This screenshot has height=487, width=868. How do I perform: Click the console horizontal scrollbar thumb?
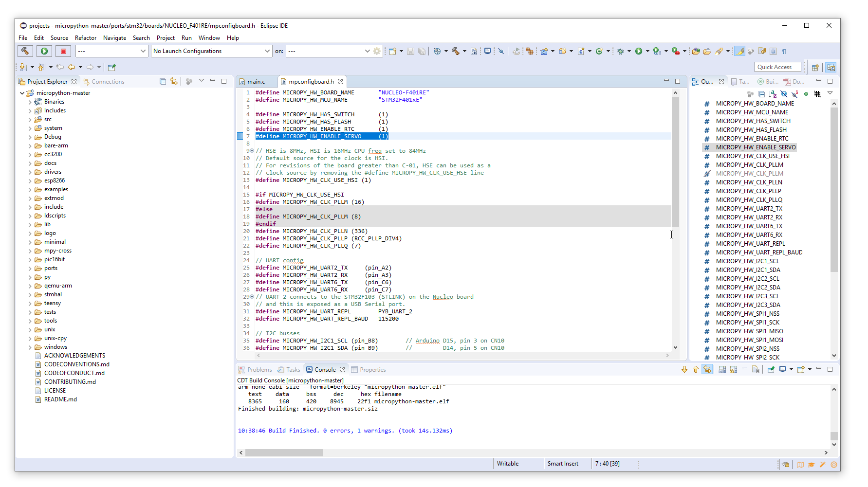(x=284, y=452)
